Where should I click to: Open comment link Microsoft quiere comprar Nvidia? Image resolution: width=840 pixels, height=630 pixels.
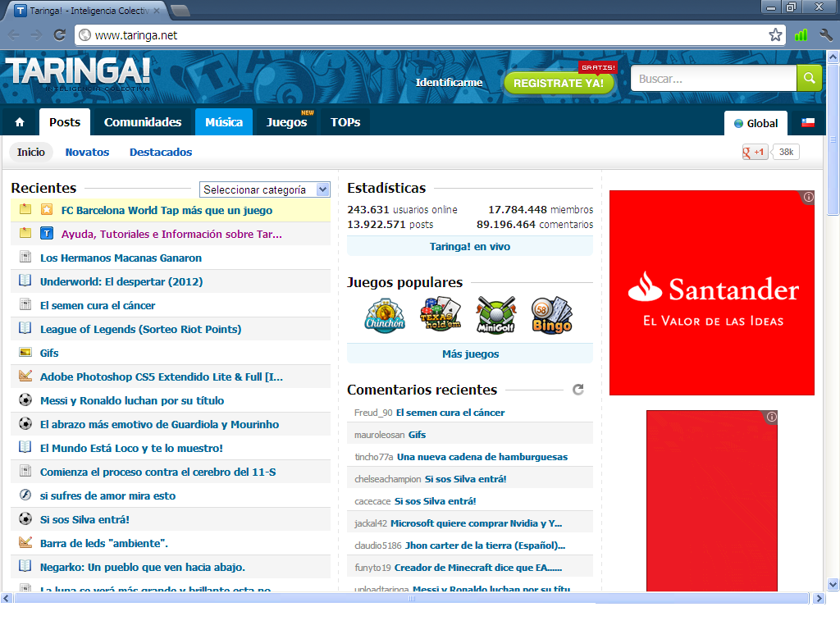coord(477,523)
